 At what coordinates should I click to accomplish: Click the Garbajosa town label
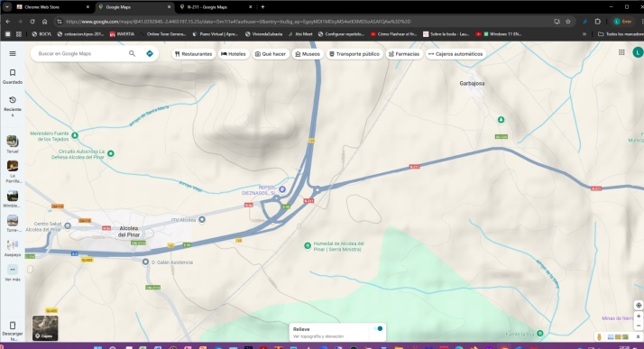point(472,83)
